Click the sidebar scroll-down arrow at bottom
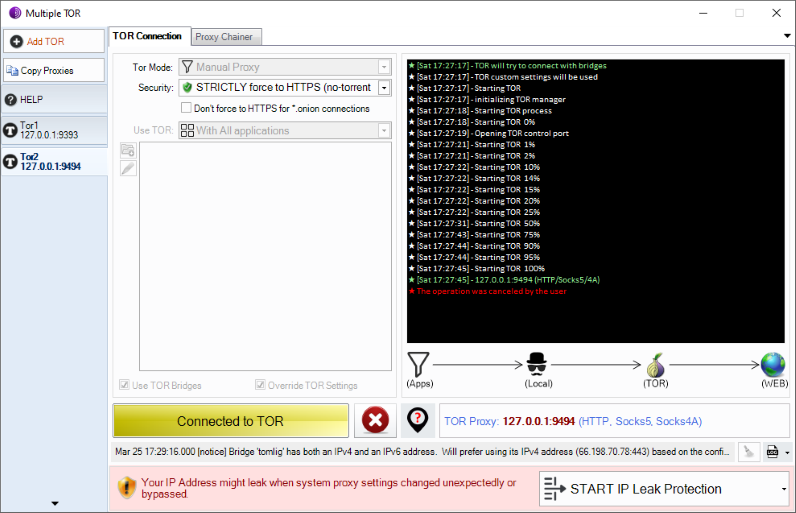Screen dimensions: 796x513 [55, 504]
